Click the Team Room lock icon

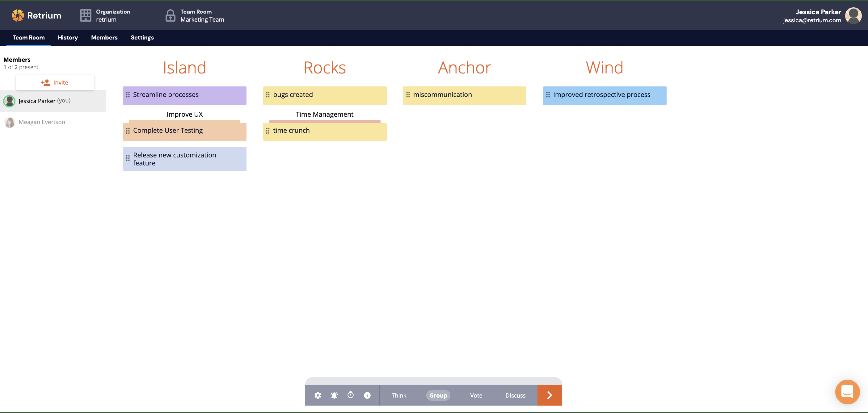click(x=170, y=15)
